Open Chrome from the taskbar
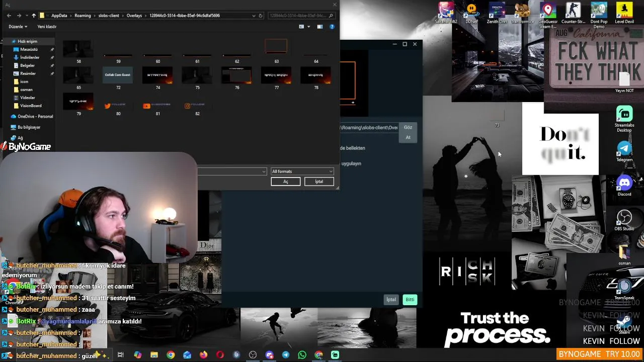This screenshot has height=362, width=644. pyautogui.click(x=171, y=355)
